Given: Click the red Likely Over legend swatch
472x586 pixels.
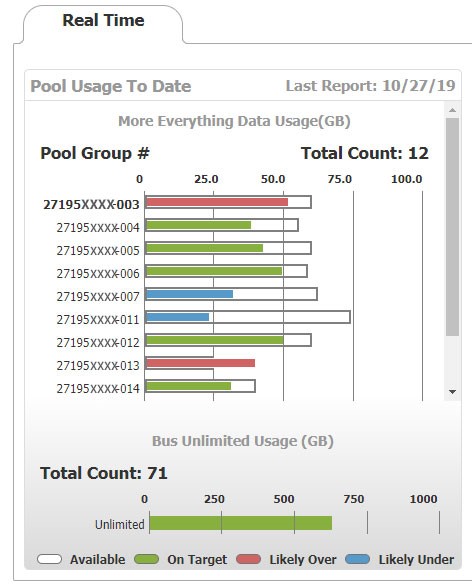Looking at the screenshot, I should point(249,559).
